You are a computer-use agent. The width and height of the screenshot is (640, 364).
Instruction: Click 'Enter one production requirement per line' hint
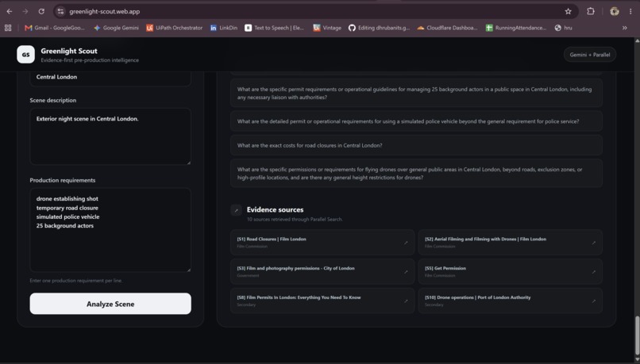76,281
